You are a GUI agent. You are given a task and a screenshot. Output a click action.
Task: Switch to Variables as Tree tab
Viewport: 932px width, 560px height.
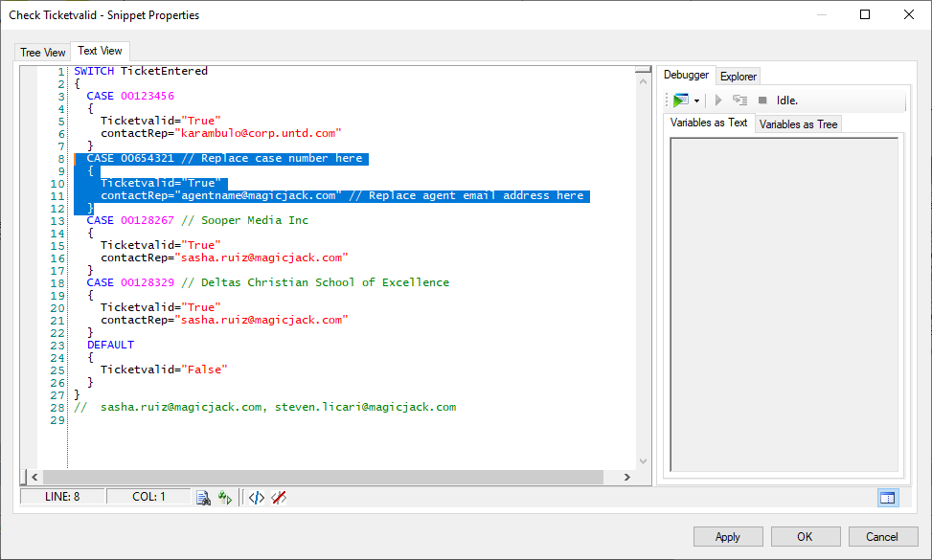click(x=798, y=124)
